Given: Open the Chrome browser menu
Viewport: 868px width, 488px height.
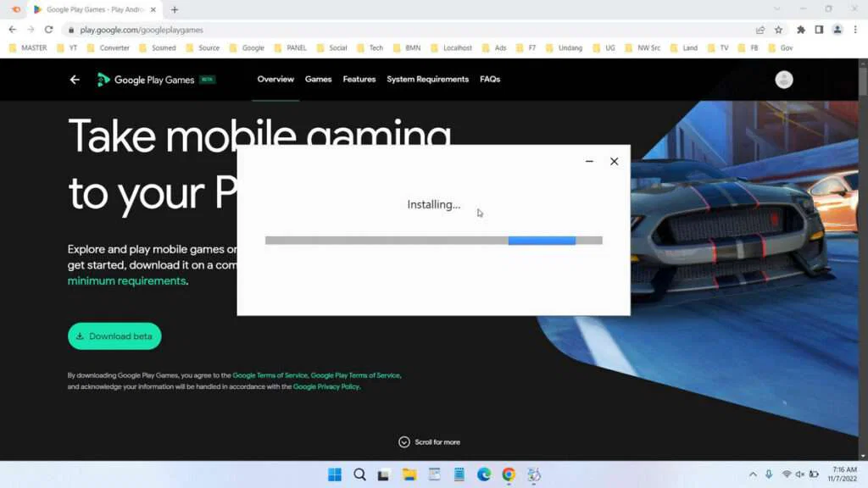Looking at the screenshot, I should pyautogui.click(x=856, y=29).
